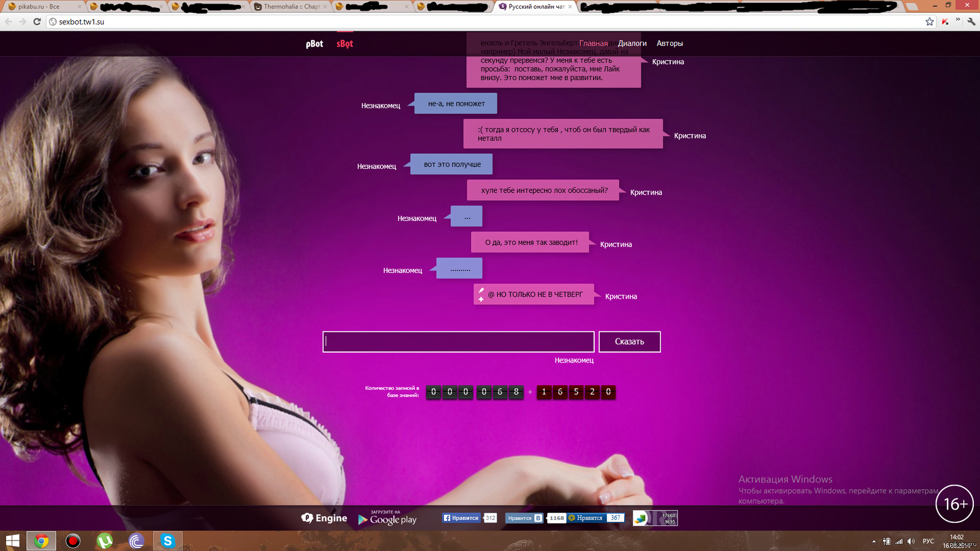Open the РУС keyboard language switcher
Image resolution: width=980 pixels, height=551 pixels.
point(928,541)
